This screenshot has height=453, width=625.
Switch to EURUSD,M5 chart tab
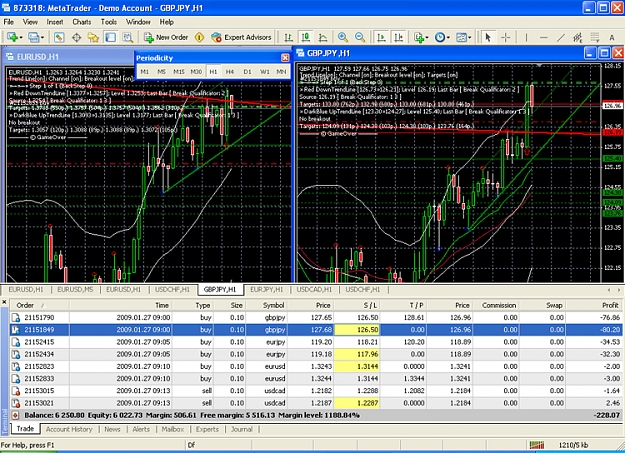(x=75, y=290)
